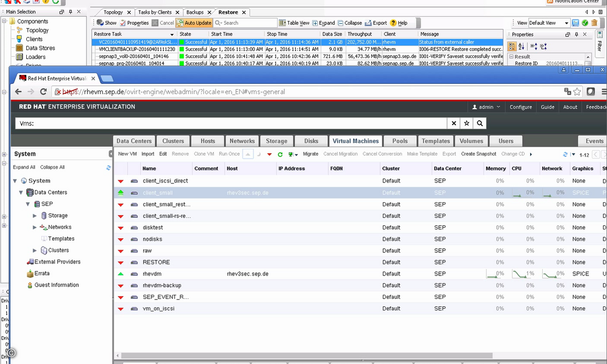Open the Chrome menu hamburger icon

point(604,92)
